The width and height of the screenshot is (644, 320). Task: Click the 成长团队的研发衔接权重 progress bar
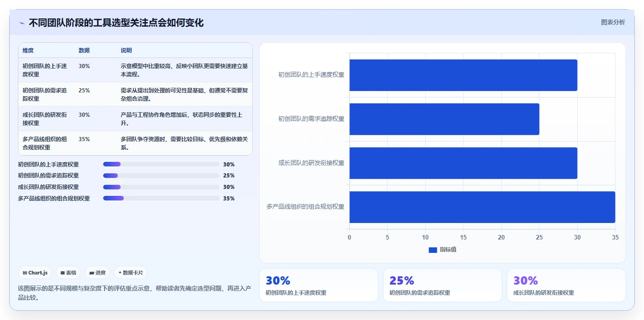161,187
